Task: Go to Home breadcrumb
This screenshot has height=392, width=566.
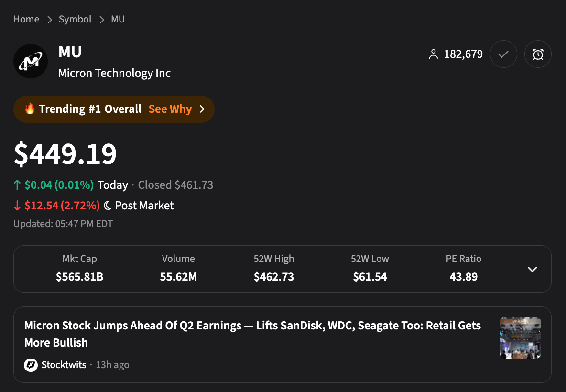Action: coord(26,19)
